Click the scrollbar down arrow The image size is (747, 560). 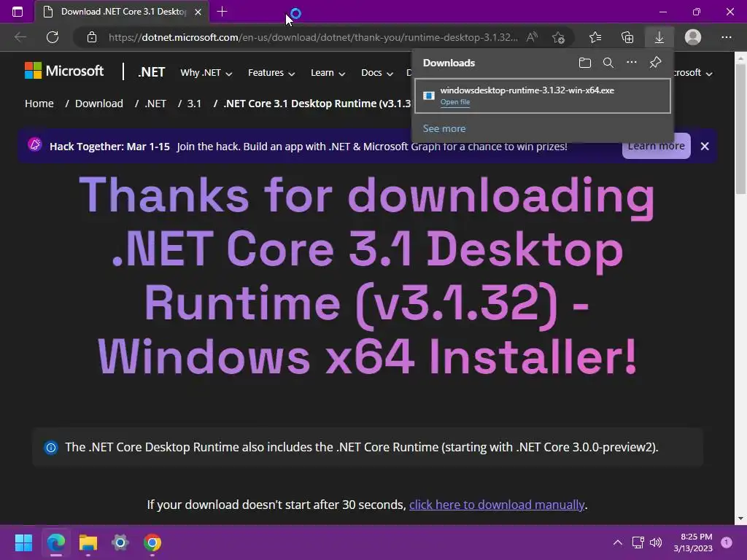click(740, 518)
